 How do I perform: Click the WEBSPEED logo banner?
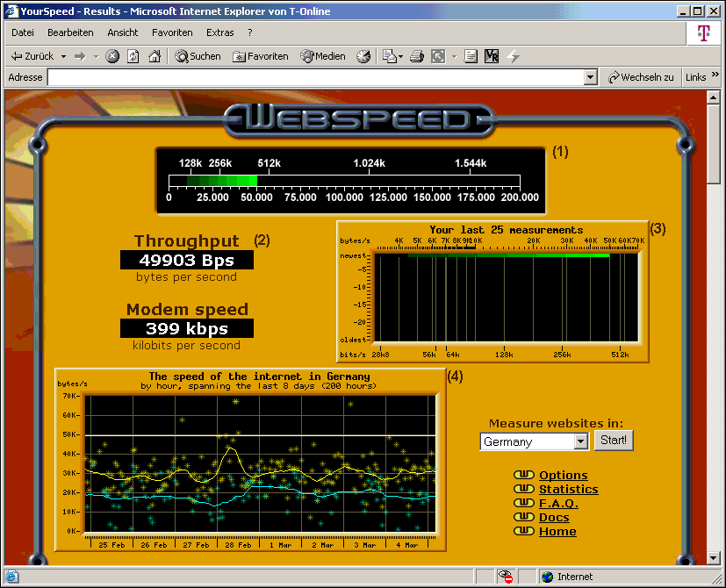point(360,121)
